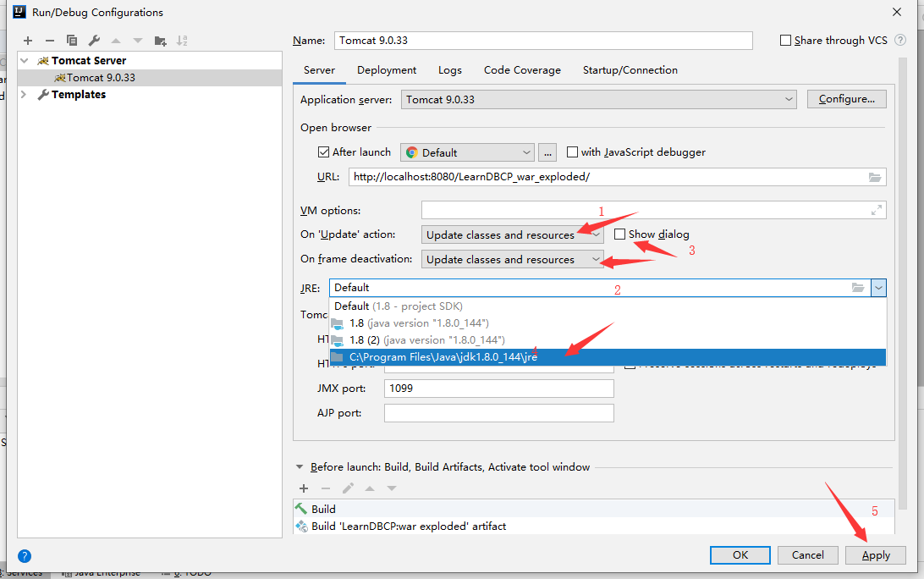Enable with JavaScript debugger checkbox
This screenshot has width=924, height=579.
click(572, 152)
